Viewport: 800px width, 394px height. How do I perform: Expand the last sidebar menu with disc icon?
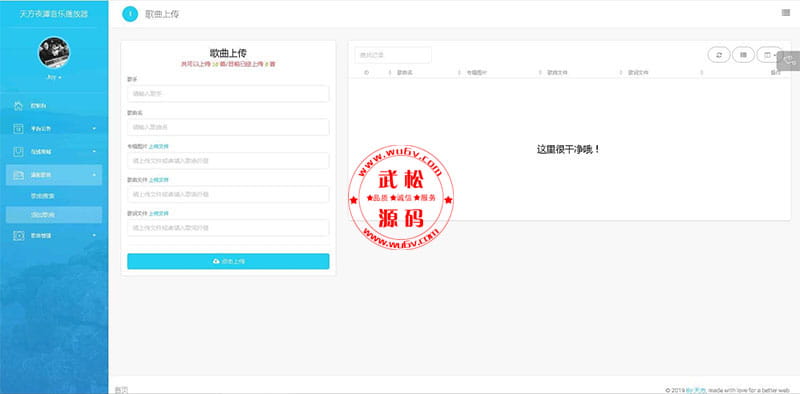click(x=54, y=236)
